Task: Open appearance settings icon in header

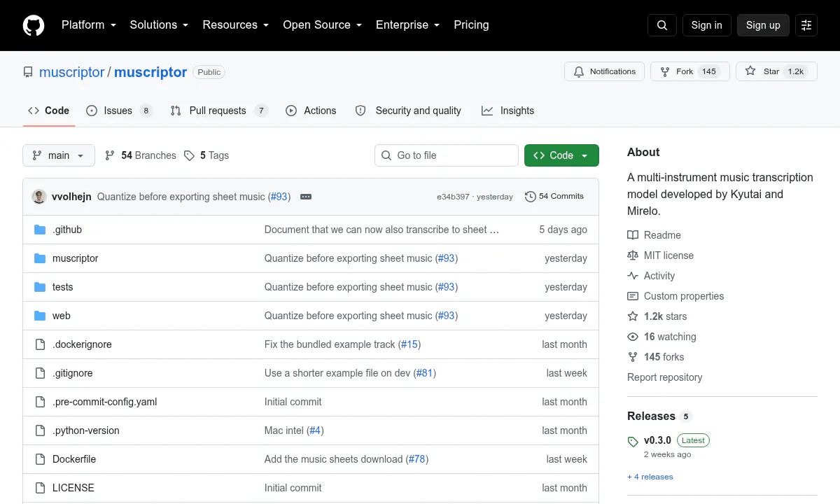Action: [x=806, y=25]
